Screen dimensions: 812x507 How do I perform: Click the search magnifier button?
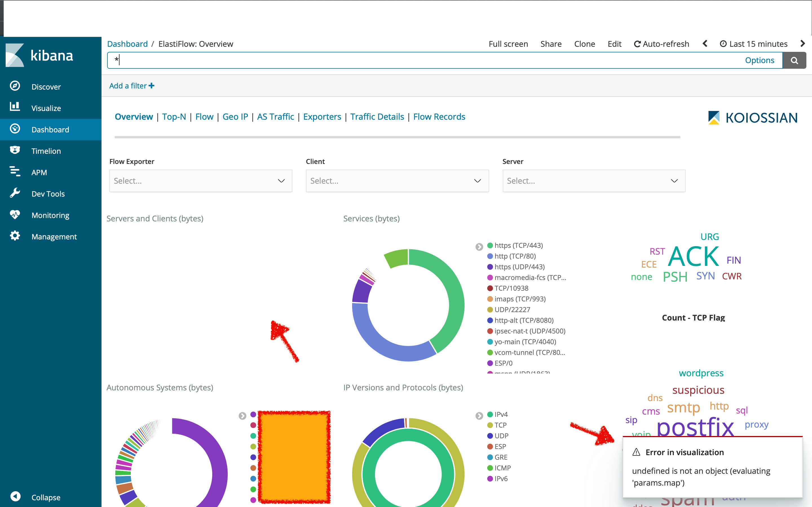[x=794, y=60]
